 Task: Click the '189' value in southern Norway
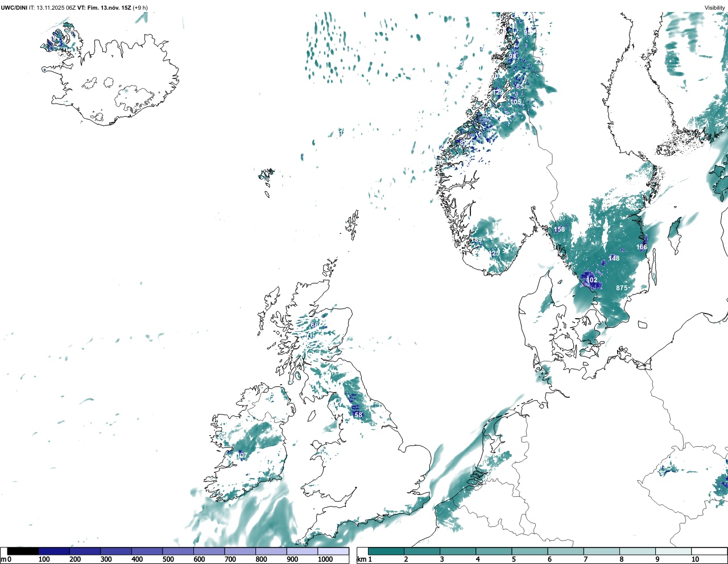[x=476, y=240]
